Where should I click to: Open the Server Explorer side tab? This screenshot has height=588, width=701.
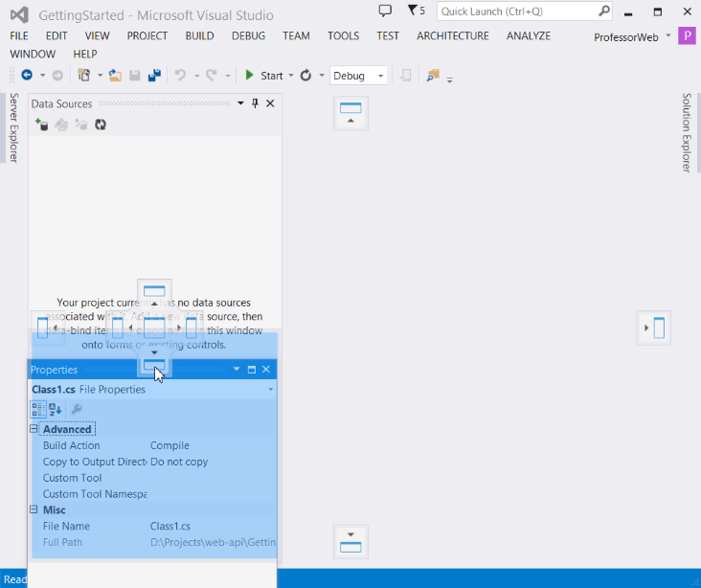coord(13,128)
